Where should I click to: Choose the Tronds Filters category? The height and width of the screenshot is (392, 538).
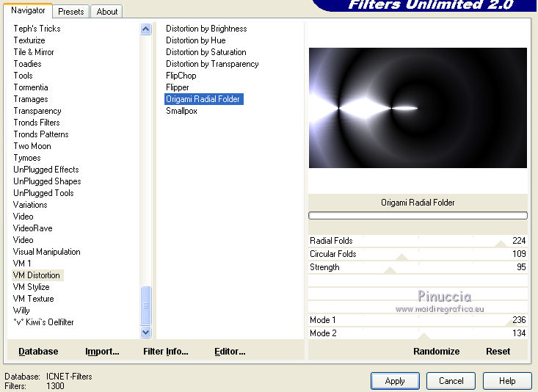point(37,123)
